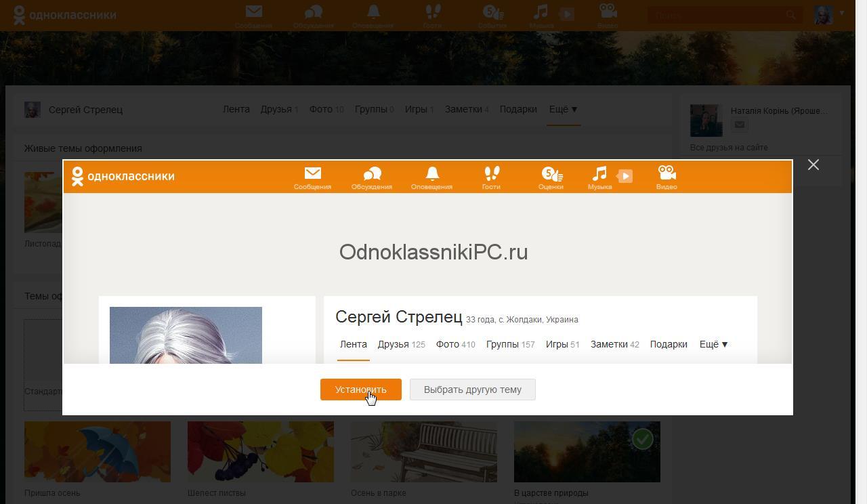Select Подарки tab in preview dialog

point(669,344)
